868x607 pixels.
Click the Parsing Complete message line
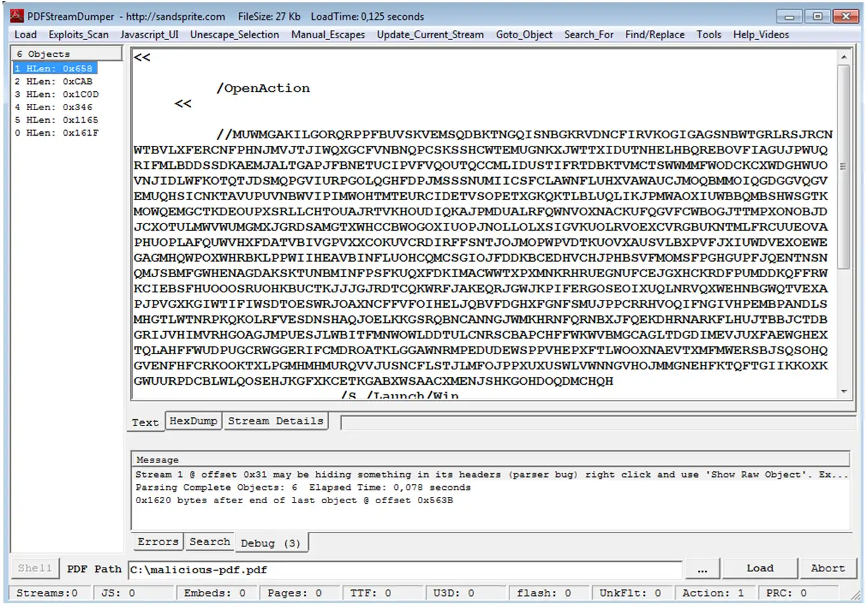(x=303, y=487)
